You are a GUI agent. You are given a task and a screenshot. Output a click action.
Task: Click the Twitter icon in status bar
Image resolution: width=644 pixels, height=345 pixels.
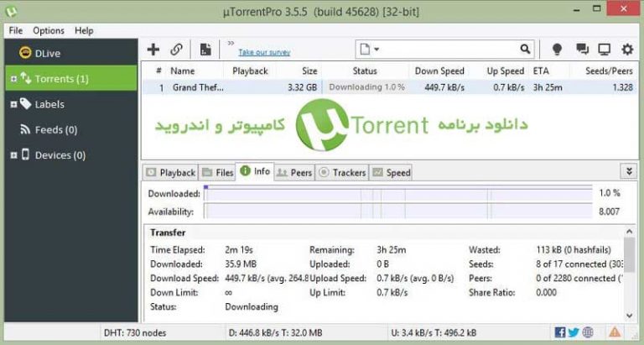pyautogui.click(x=574, y=332)
